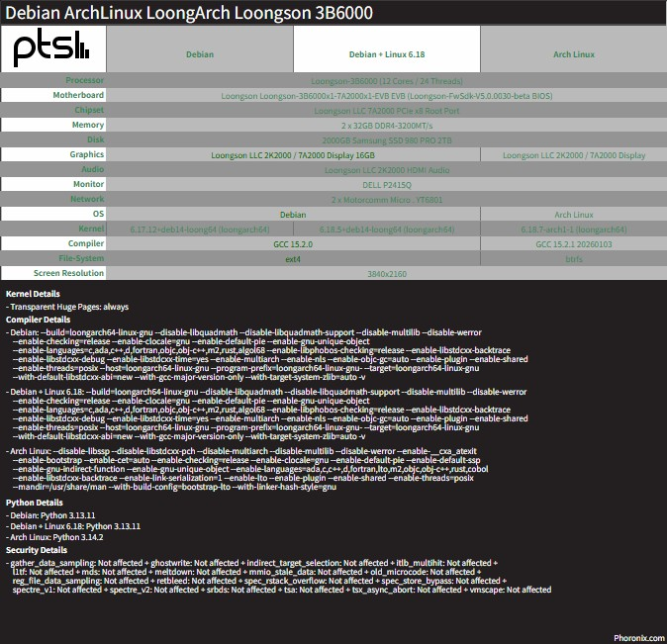The width and height of the screenshot is (667, 644).
Task: Click the Loongson-3B6000x1-7A2000x1-EVB motherboard value
Action: [387, 96]
